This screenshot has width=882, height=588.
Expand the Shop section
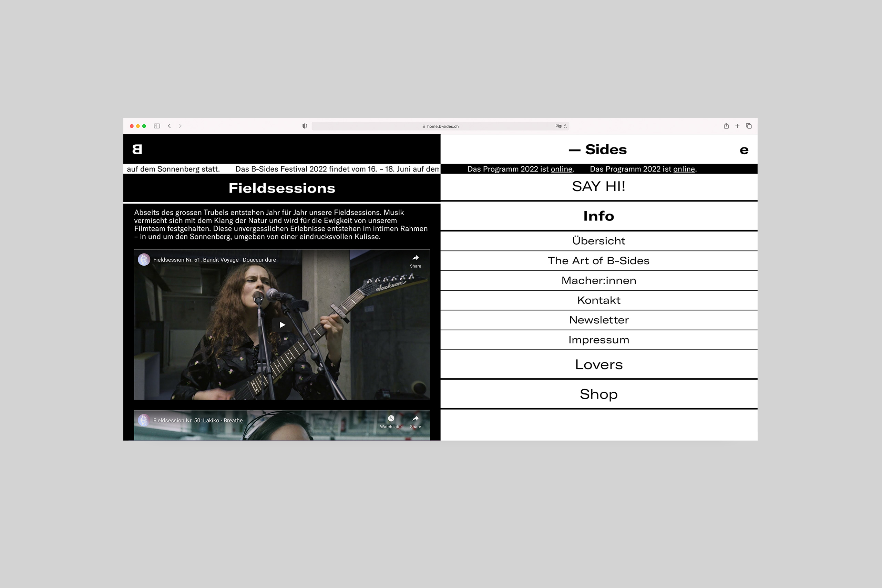598,394
